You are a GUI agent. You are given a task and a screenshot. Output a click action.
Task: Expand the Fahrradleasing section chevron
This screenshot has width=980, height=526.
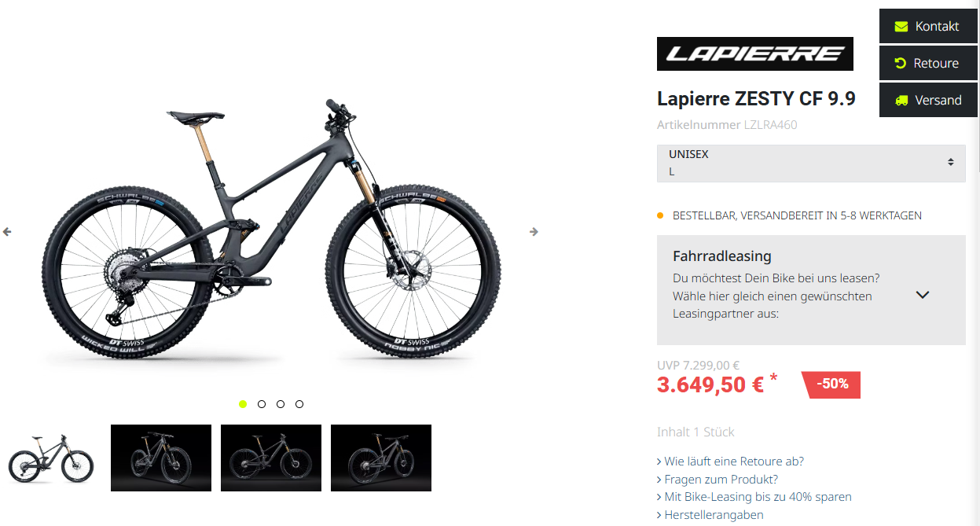(x=923, y=295)
